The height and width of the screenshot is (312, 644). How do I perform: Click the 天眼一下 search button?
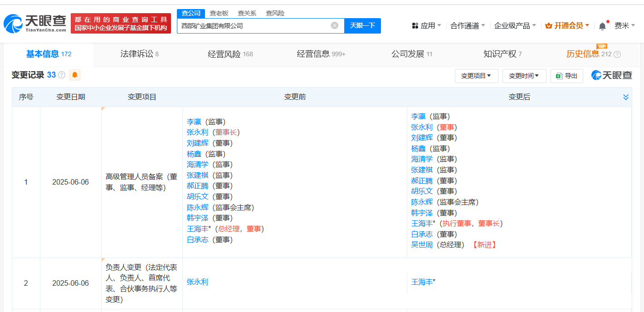tap(362, 26)
